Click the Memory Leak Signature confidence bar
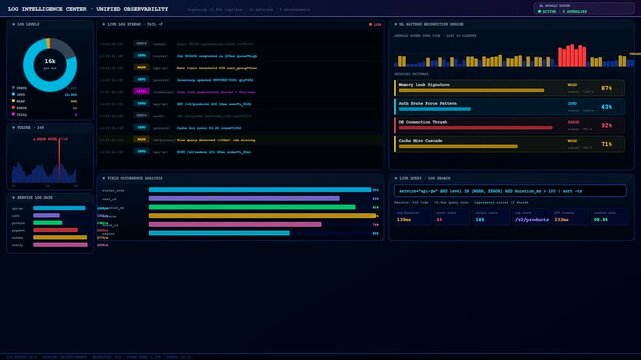The height and width of the screenshot is (360, 641). pyautogui.click(x=471, y=90)
